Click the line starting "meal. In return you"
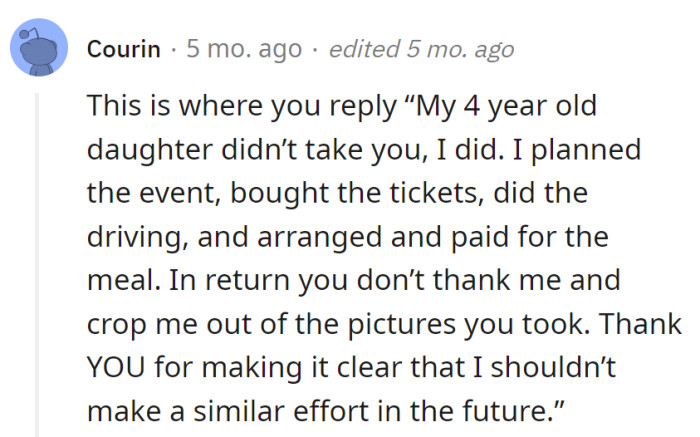The height and width of the screenshot is (437, 700). click(355, 282)
